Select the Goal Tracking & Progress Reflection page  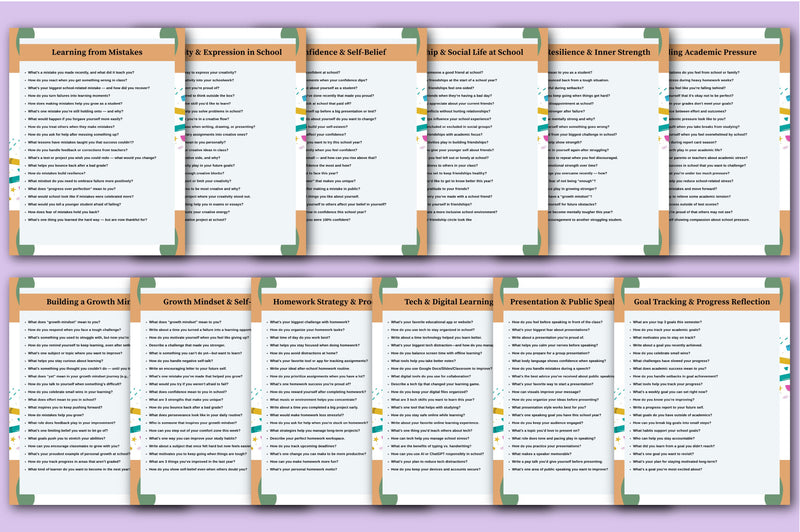pyautogui.click(x=700, y=400)
